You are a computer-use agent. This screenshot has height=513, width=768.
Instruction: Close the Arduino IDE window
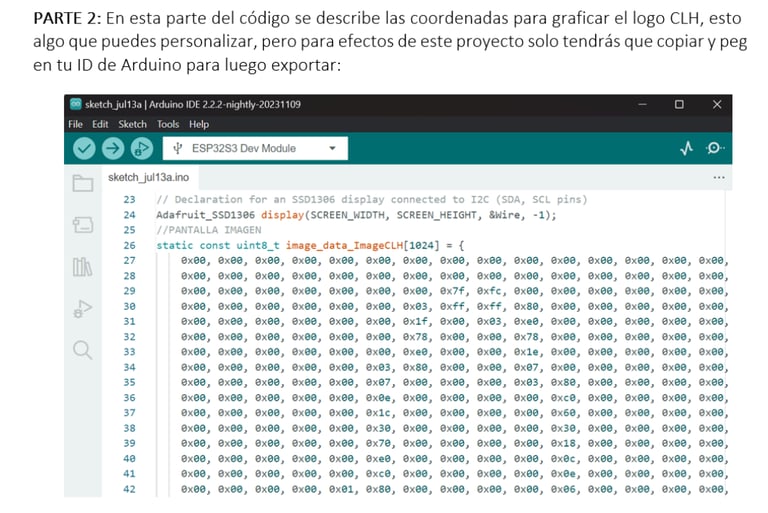717,104
